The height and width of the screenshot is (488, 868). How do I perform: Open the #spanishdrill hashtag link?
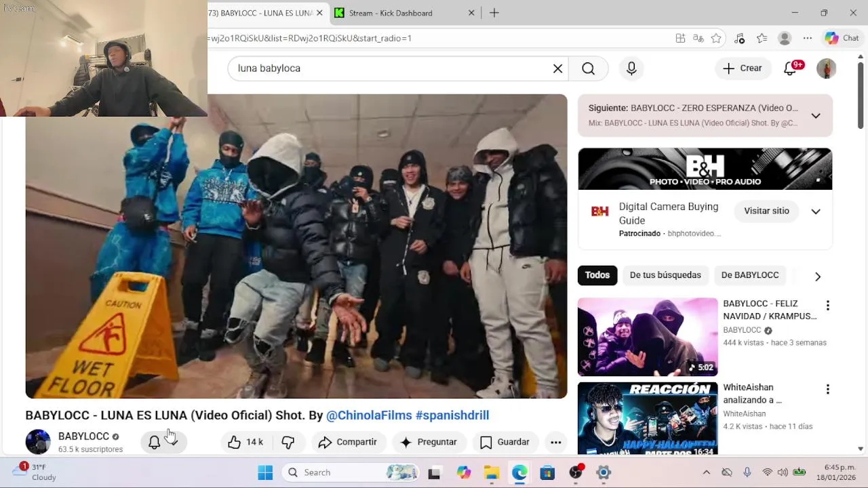[452, 415]
